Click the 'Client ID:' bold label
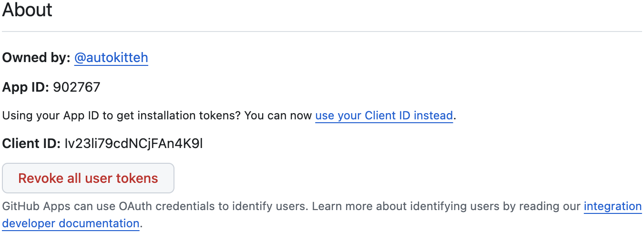The image size is (644, 233). [31, 143]
